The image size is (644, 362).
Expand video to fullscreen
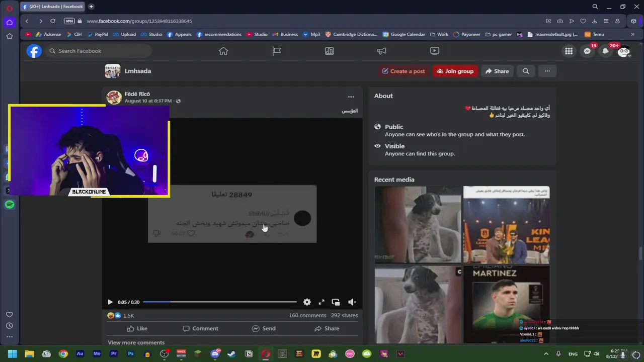click(321, 302)
